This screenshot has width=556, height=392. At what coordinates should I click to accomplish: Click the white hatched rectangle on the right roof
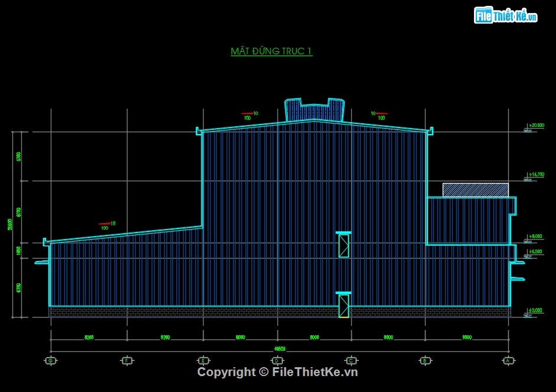[x=475, y=190]
